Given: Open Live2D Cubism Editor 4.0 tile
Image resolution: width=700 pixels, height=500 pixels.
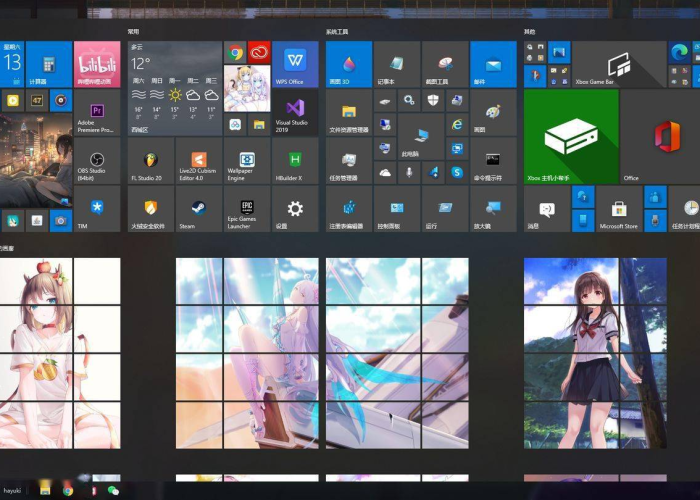Looking at the screenshot, I should [199, 161].
